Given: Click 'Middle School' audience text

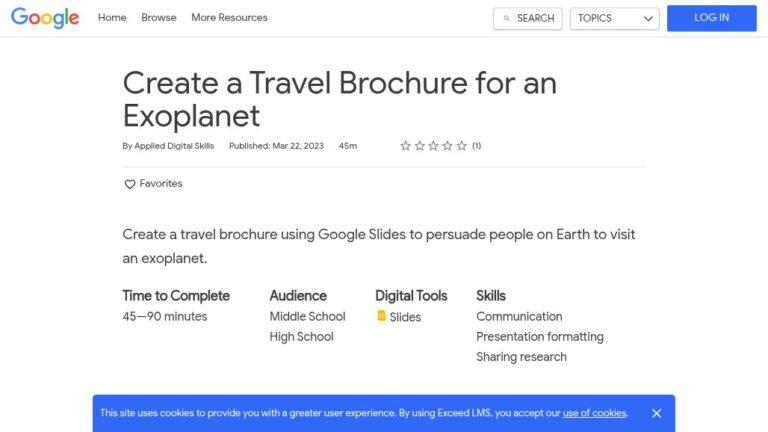Looking at the screenshot, I should tap(308, 316).
